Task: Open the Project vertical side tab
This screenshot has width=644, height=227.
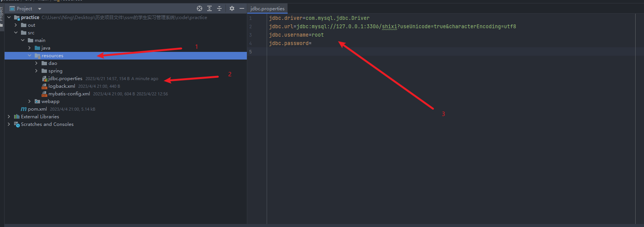Action: coord(2,15)
